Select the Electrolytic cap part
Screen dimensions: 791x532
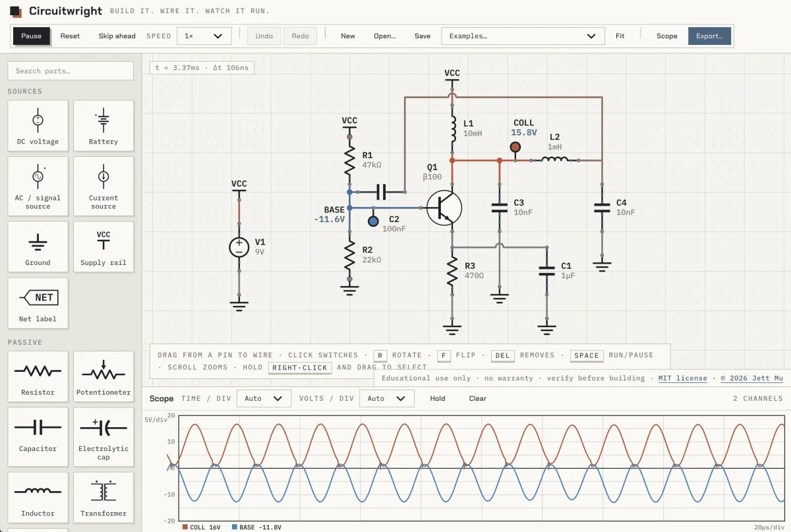(x=103, y=436)
